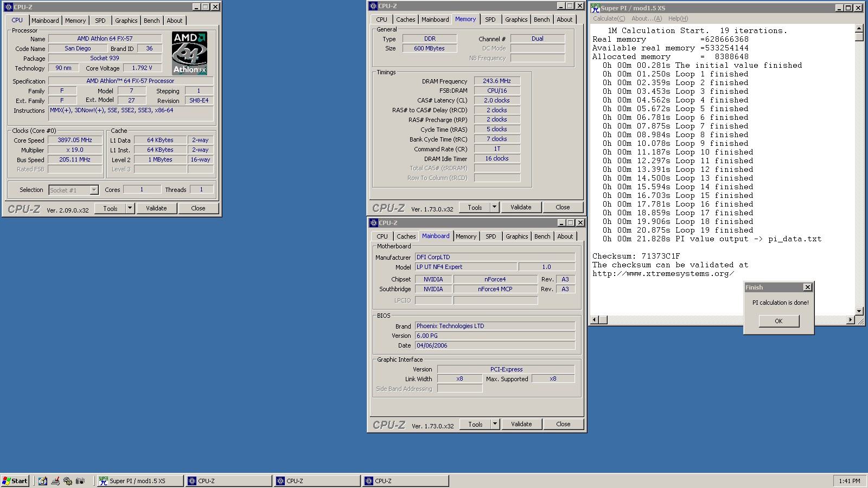Screen dimensions: 868x488
Task: Click the second quick launch icon with red pen
Action: [55, 481]
